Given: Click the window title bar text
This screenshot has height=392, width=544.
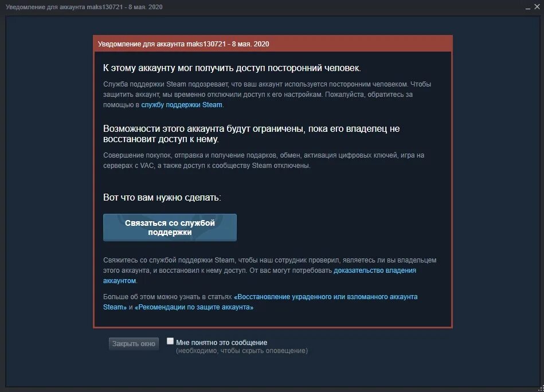Looking at the screenshot, I should (x=84, y=7).
